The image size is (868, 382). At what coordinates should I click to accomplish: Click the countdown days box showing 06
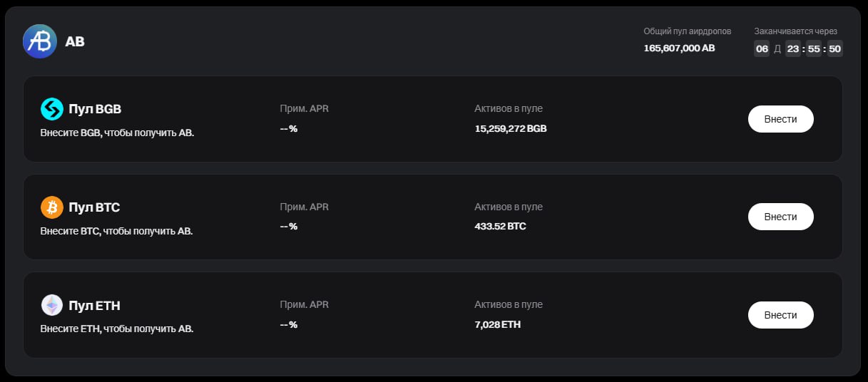click(x=762, y=48)
